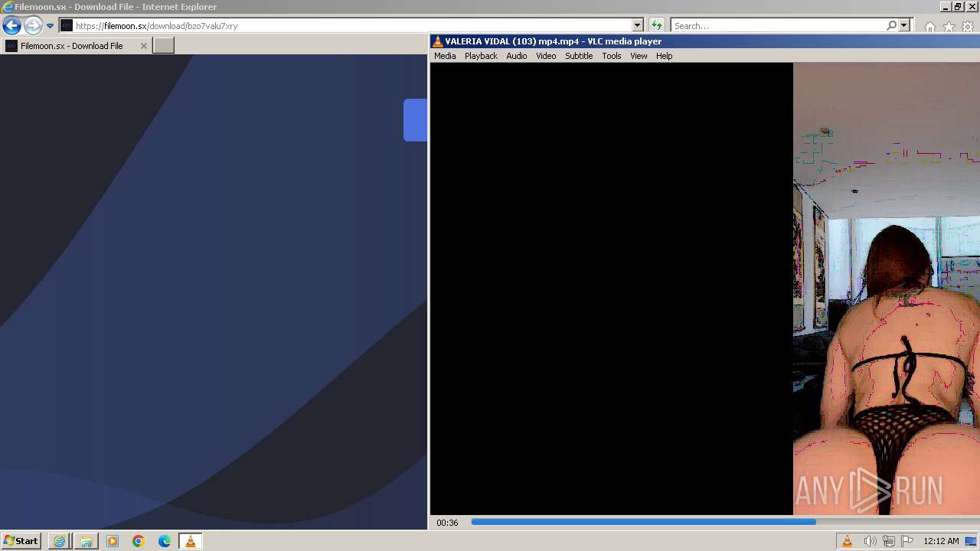Click the Internet Explorer title bar icon
Viewport: 980px width, 551px height.
8,7
